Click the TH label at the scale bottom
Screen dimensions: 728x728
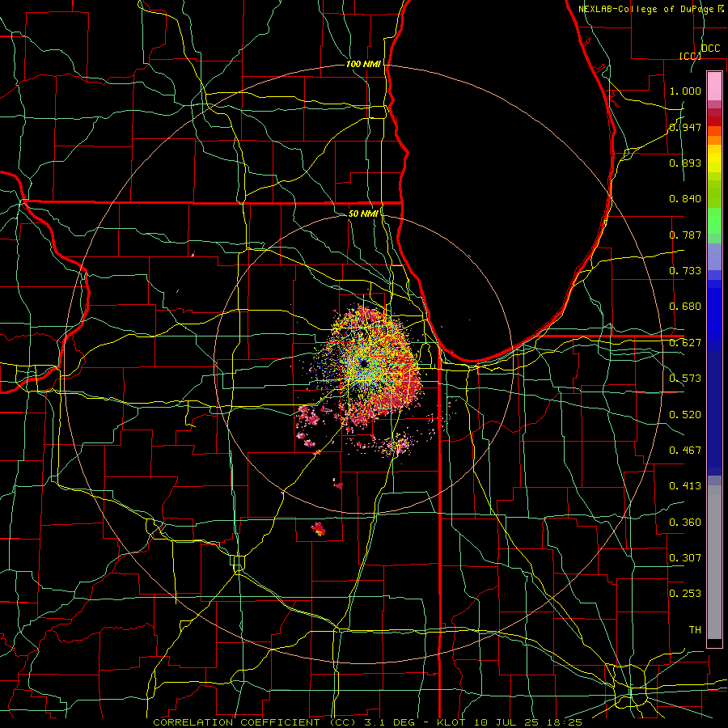pyautogui.click(x=695, y=630)
